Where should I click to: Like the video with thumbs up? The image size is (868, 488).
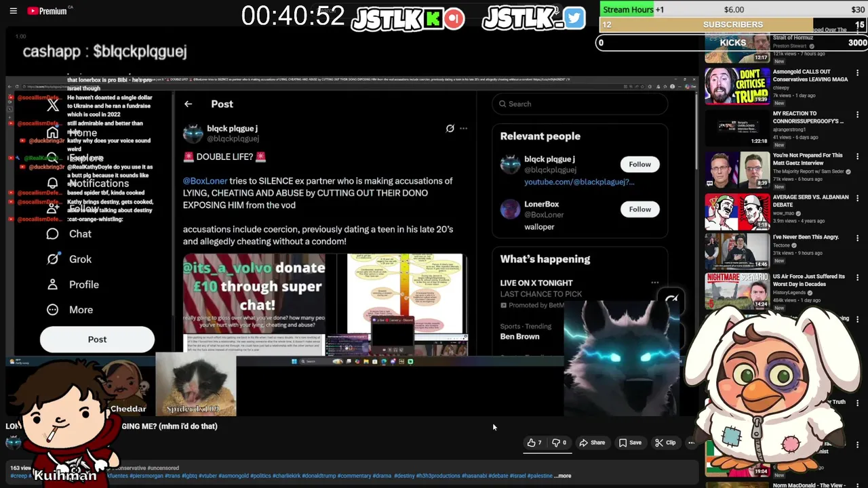534,443
